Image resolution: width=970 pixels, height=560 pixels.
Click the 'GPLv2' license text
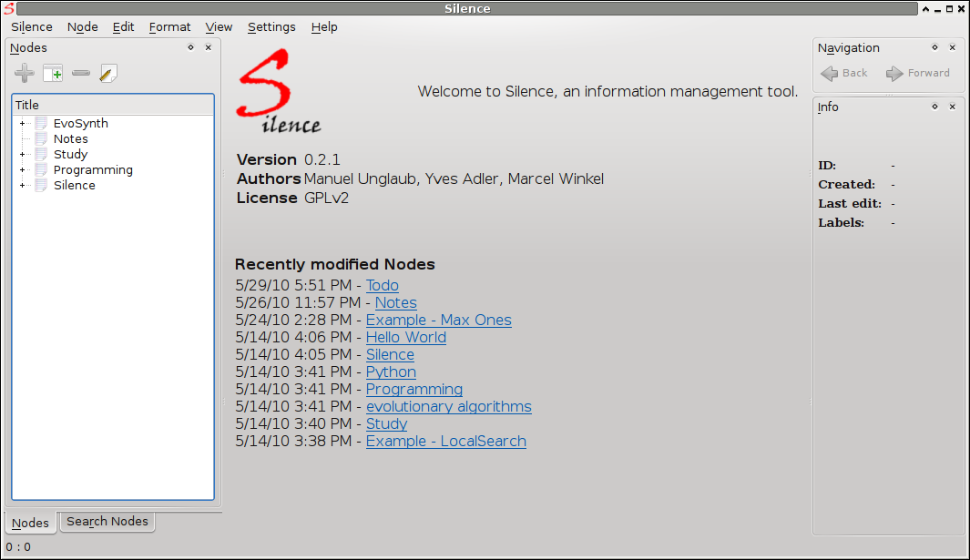[326, 198]
